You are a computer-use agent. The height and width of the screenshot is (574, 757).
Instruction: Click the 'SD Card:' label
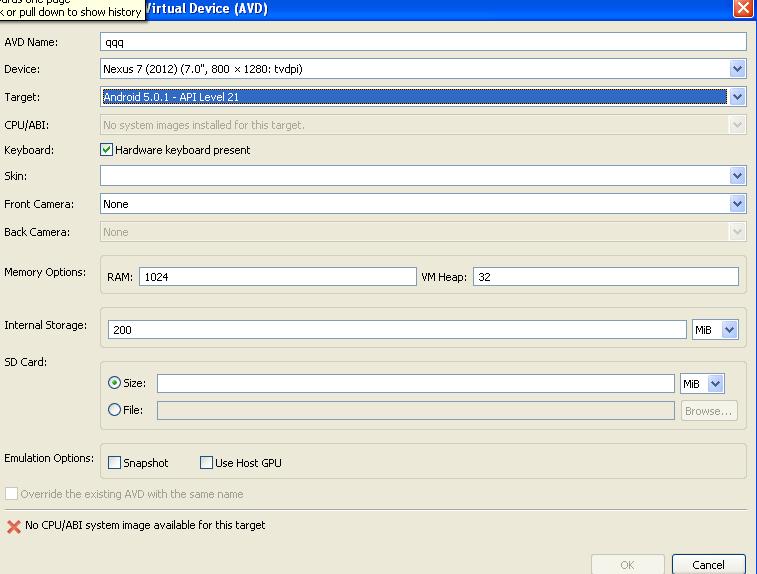pyautogui.click(x=26, y=362)
